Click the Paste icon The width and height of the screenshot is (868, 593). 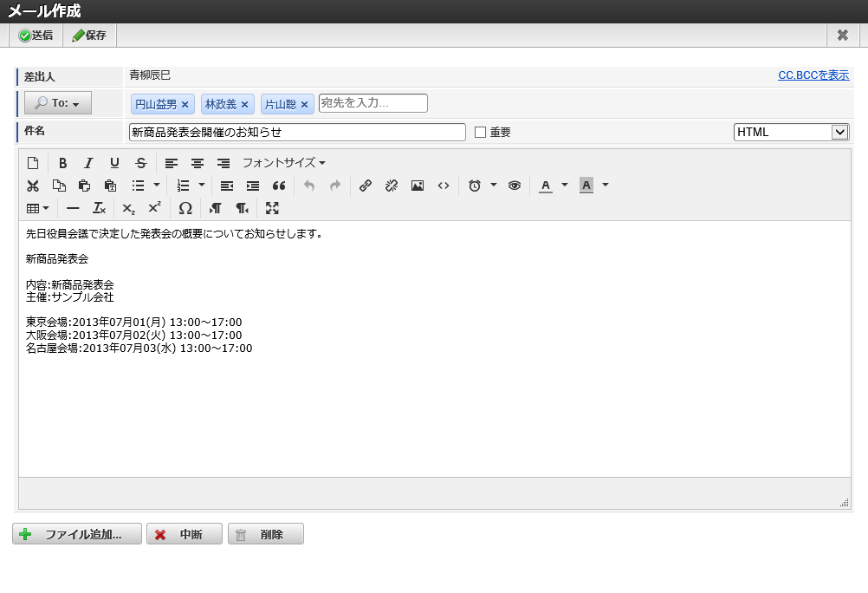click(x=84, y=186)
